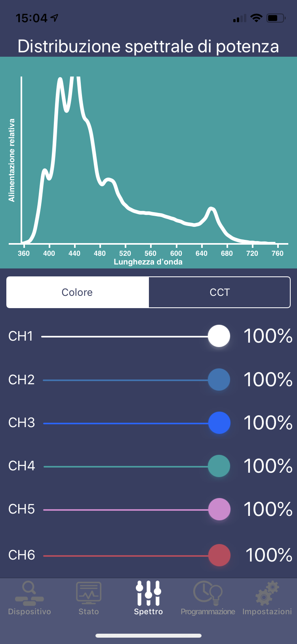
Task: Tap the Programmazione tab label
Action: (208, 612)
